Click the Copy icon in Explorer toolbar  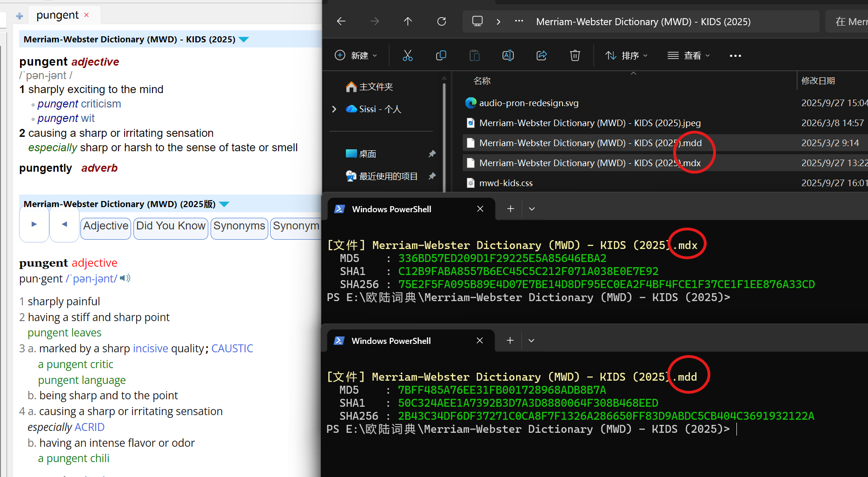441,55
